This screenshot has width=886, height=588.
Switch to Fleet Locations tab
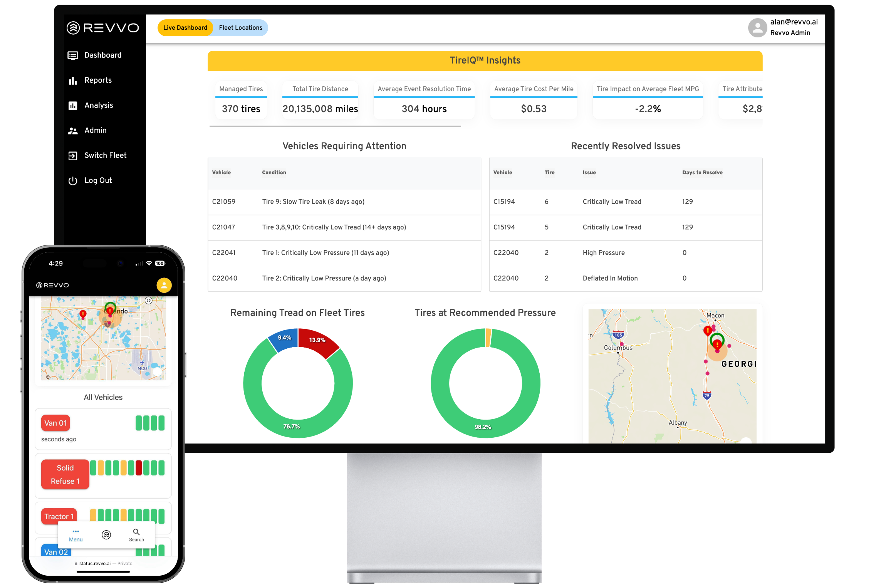[241, 28]
